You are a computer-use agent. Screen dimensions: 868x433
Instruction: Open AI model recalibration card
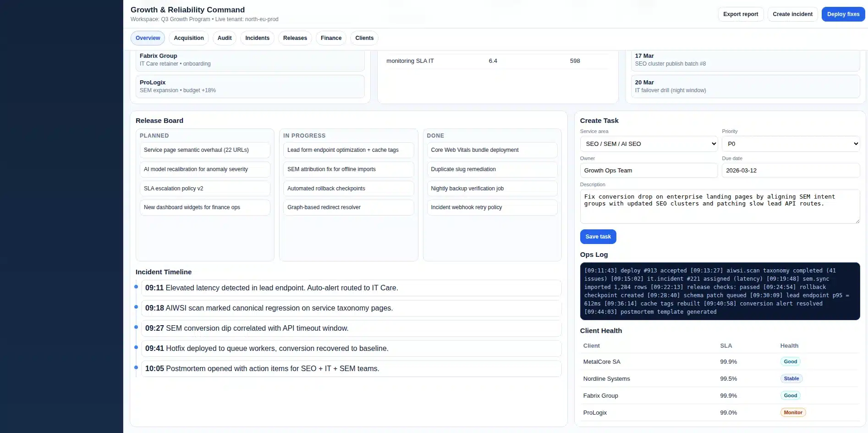[205, 169]
